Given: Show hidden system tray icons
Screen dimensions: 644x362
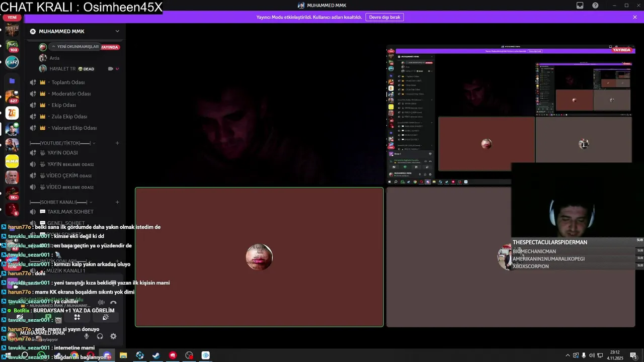Looking at the screenshot, I should pyautogui.click(x=568, y=355).
